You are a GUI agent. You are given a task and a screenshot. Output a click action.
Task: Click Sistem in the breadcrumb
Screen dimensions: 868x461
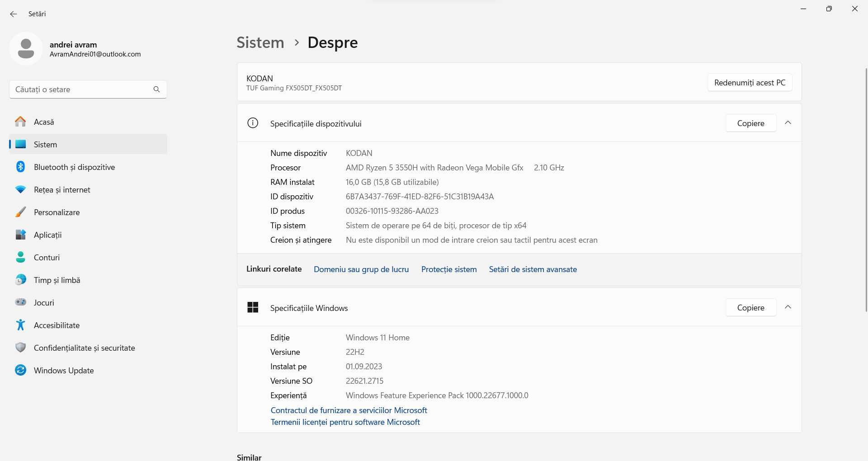coord(260,42)
